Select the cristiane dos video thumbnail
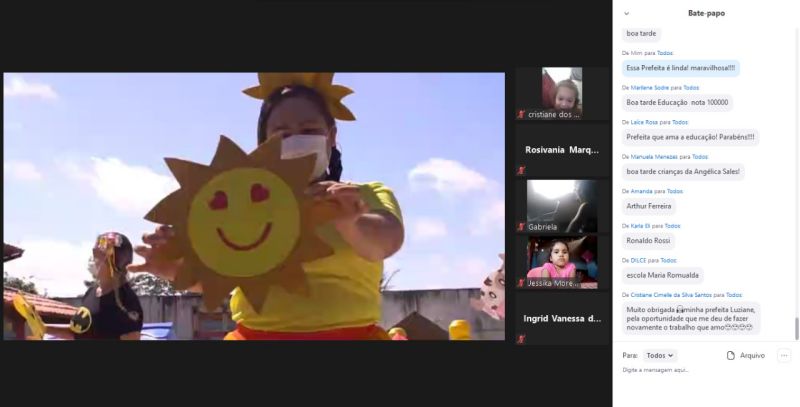 click(x=562, y=90)
